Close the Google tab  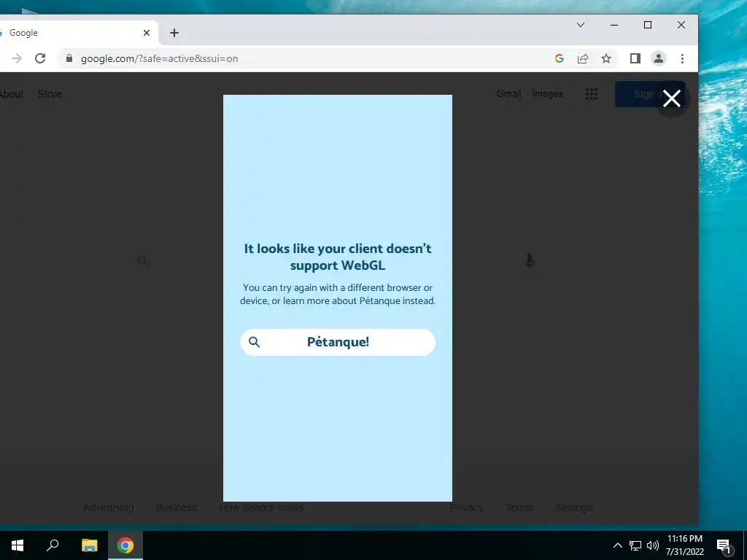pos(147,33)
